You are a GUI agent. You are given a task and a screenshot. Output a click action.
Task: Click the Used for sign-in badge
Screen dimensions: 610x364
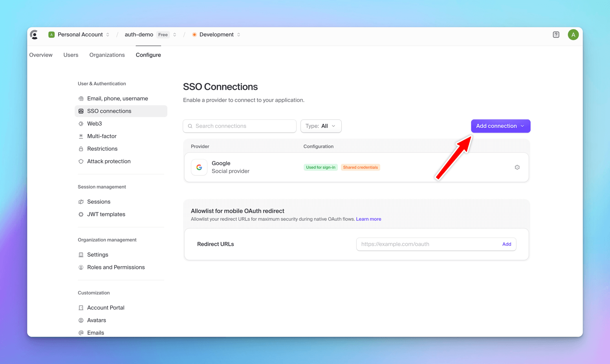pyautogui.click(x=321, y=167)
